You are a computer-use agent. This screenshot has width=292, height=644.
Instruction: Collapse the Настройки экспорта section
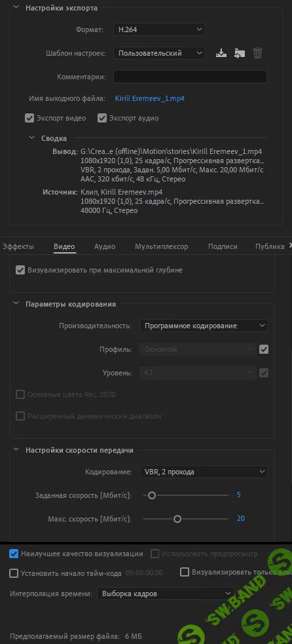pos(16,8)
